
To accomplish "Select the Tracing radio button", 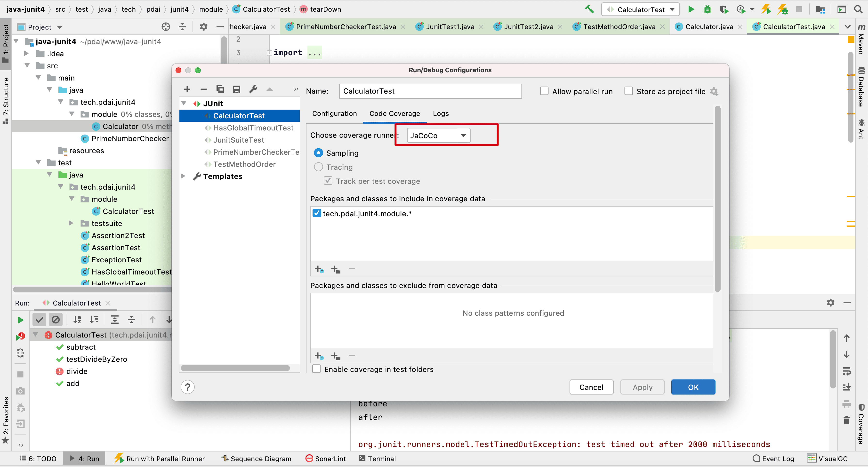I will pyautogui.click(x=318, y=167).
